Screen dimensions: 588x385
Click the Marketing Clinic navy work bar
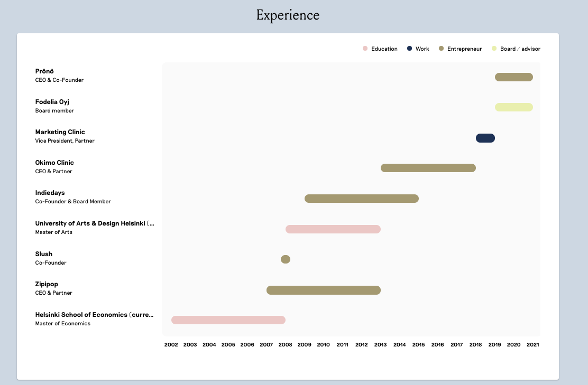[485, 138]
